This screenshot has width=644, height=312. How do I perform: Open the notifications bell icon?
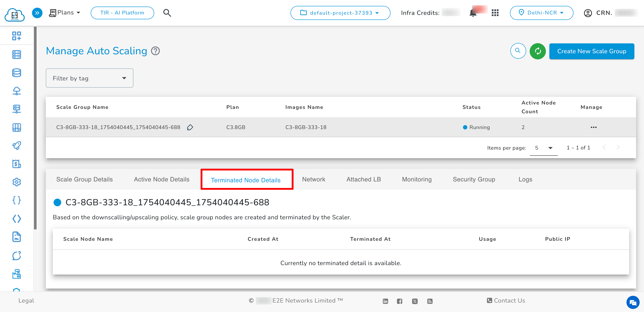(x=473, y=13)
